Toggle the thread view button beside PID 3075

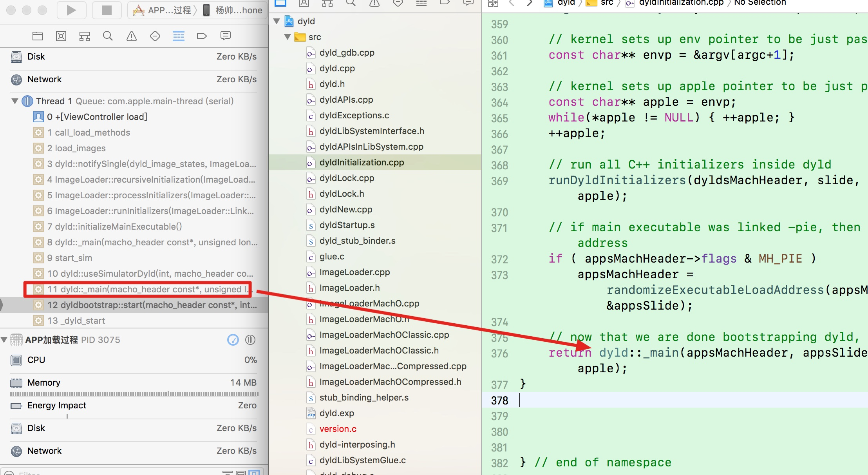point(250,340)
